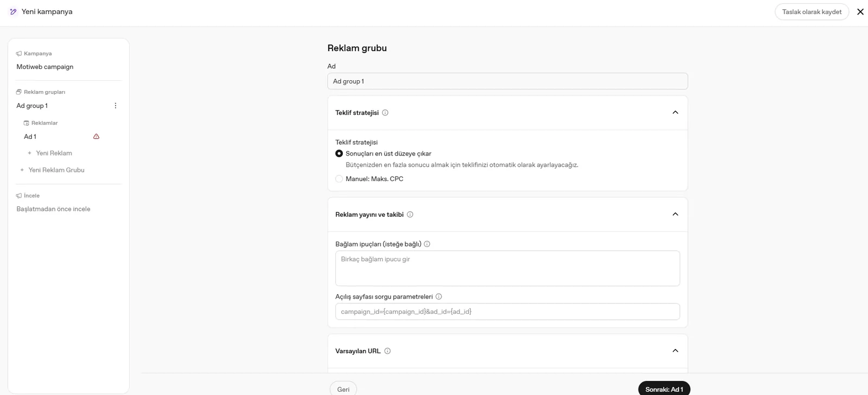Show info for Reklam yayını ve takibi
The width and height of the screenshot is (868, 395).
point(410,215)
